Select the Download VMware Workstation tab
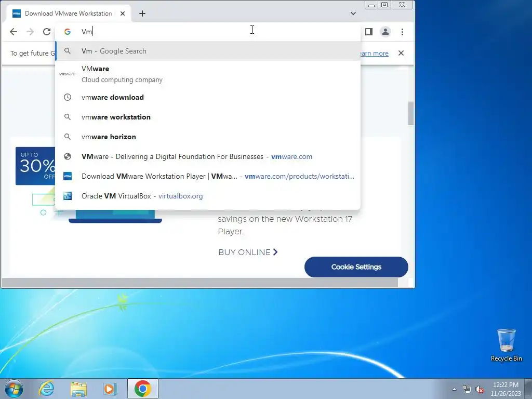 [x=69, y=14]
